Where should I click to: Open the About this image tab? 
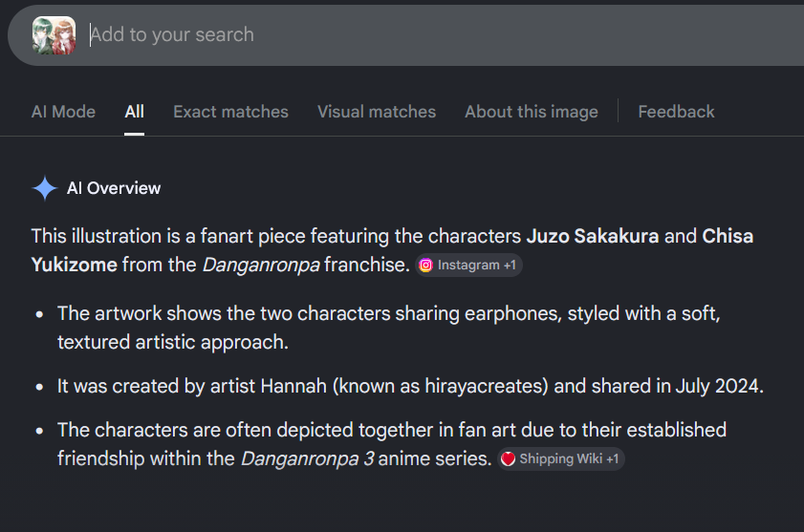click(x=532, y=112)
